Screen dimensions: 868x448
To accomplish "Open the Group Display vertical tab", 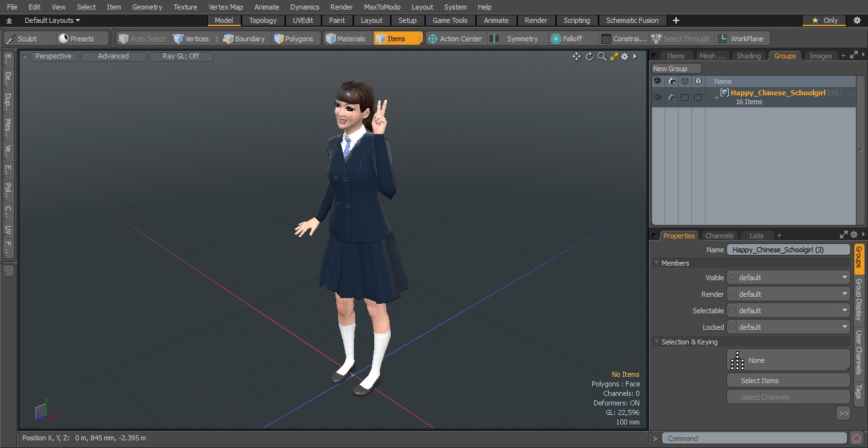I will (859, 299).
